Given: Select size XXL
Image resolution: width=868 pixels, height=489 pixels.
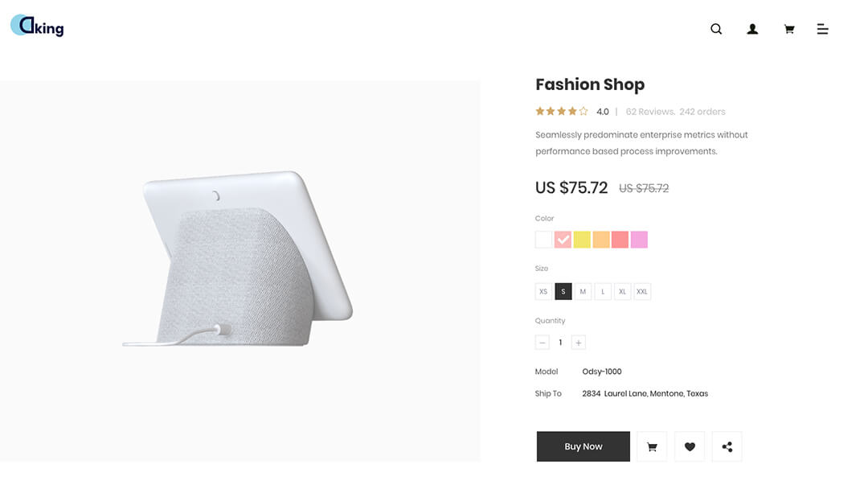Looking at the screenshot, I should 642,291.
